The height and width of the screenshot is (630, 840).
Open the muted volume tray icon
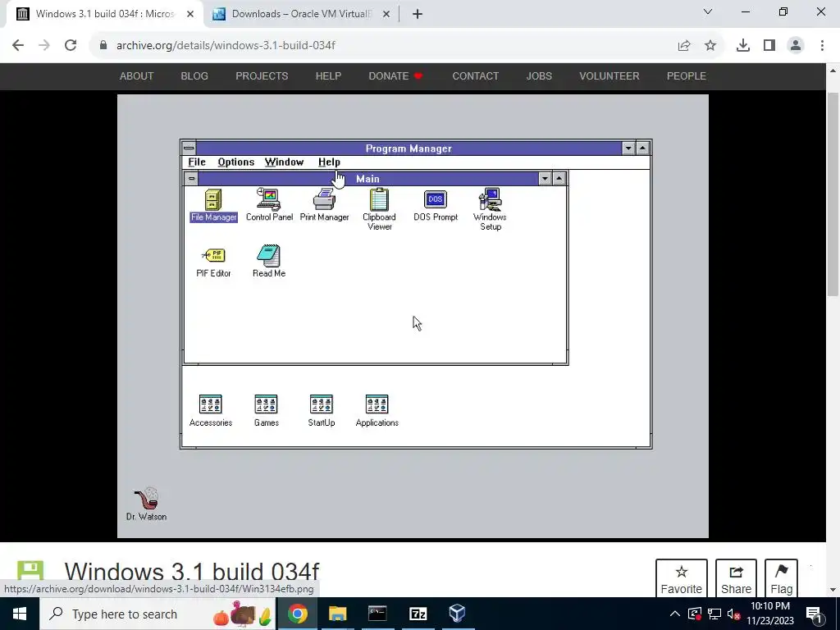coord(734,614)
